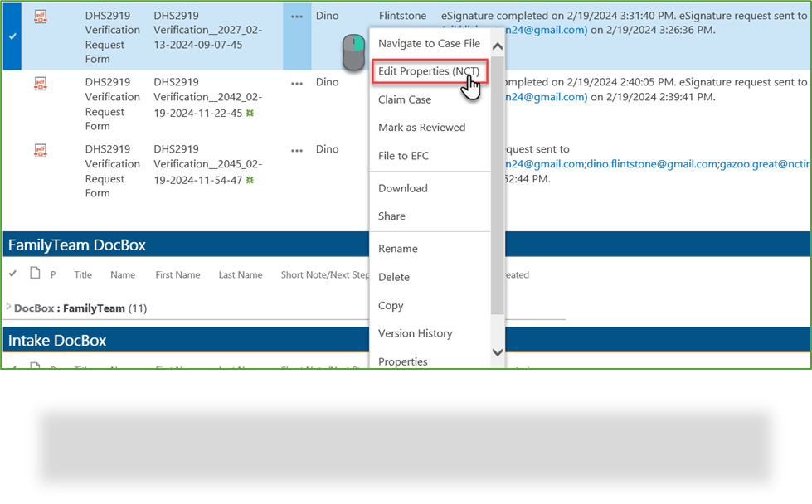Open the ellipsis menu on the first form row

296,14
